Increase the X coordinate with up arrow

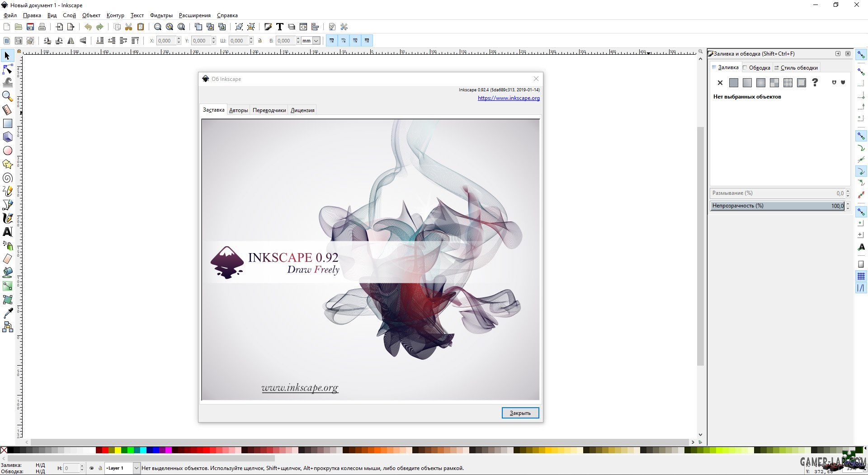pos(179,38)
